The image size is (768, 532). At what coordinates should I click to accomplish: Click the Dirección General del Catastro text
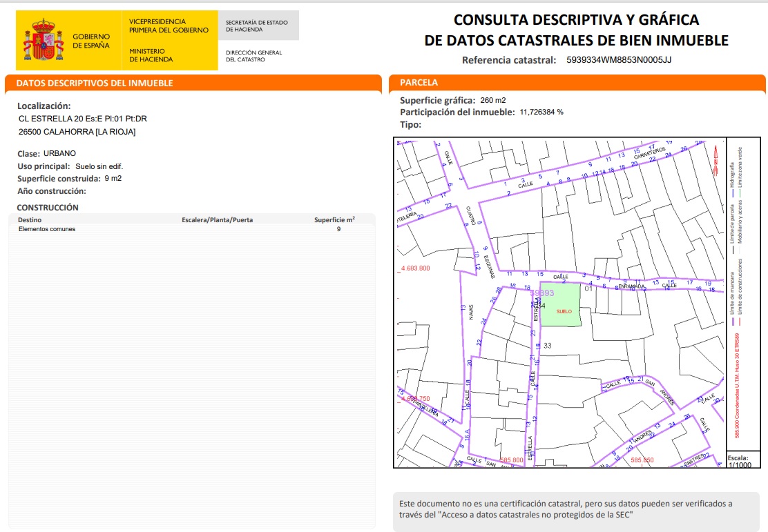(253, 56)
